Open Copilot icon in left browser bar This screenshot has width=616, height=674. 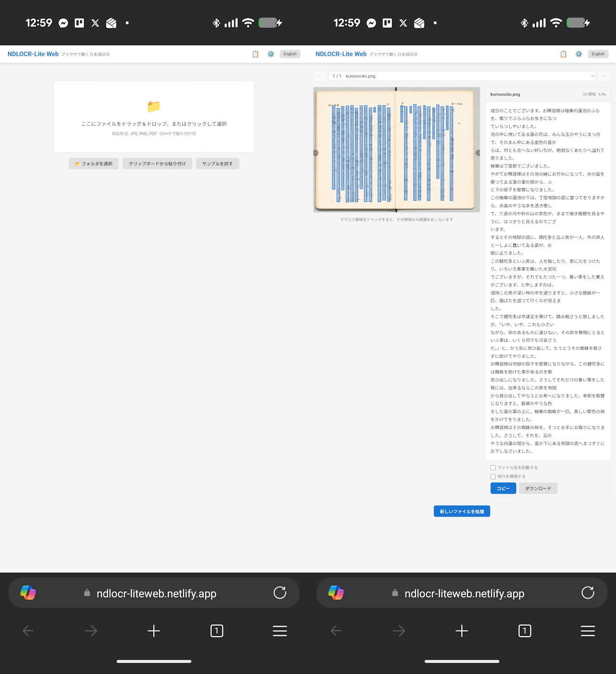[28, 593]
